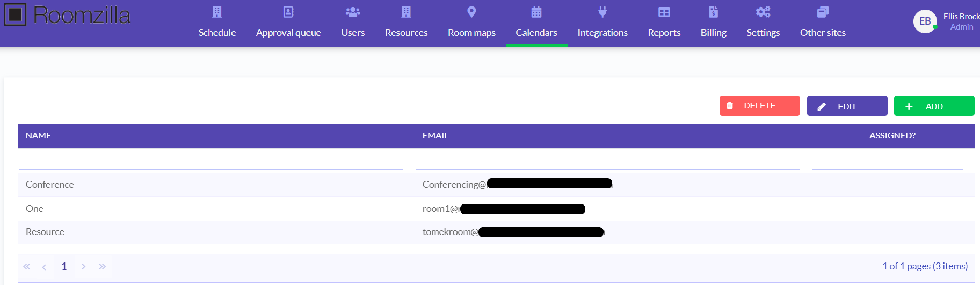Click the Approval queue contact-book icon
The width and height of the screenshot is (980, 285).
coord(288,12)
